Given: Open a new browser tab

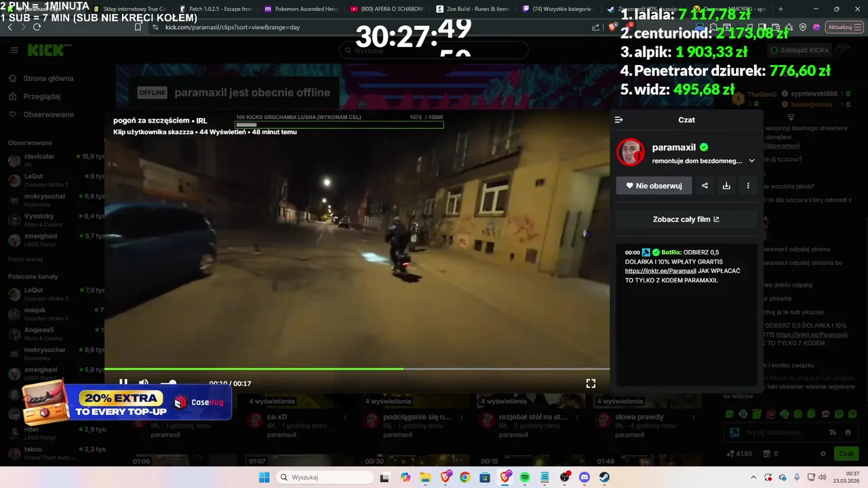Looking at the screenshot, I should [781, 9].
